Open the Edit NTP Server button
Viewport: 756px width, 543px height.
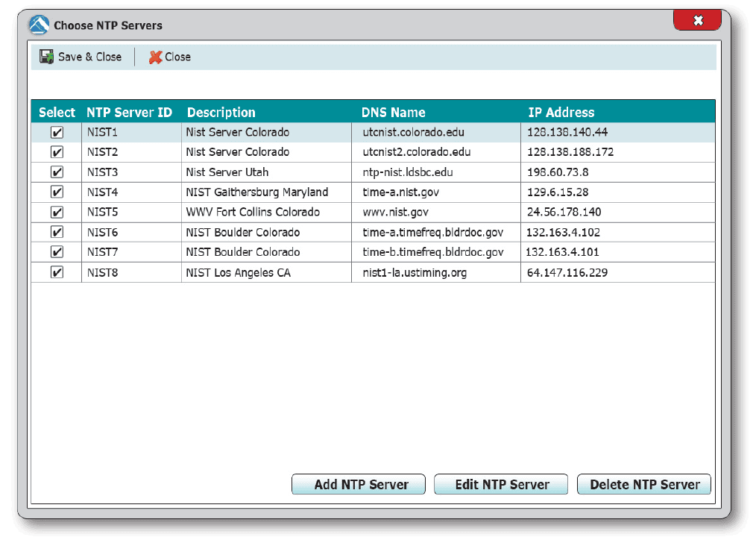coord(501,484)
